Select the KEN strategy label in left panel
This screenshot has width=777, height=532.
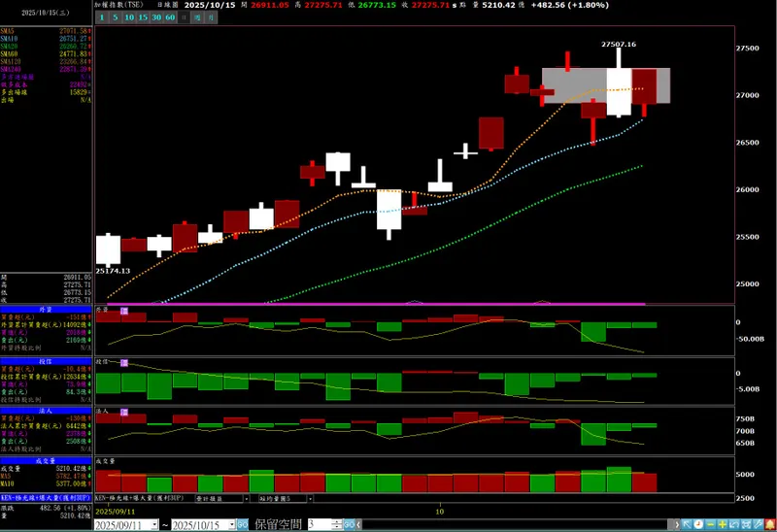coord(46,497)
